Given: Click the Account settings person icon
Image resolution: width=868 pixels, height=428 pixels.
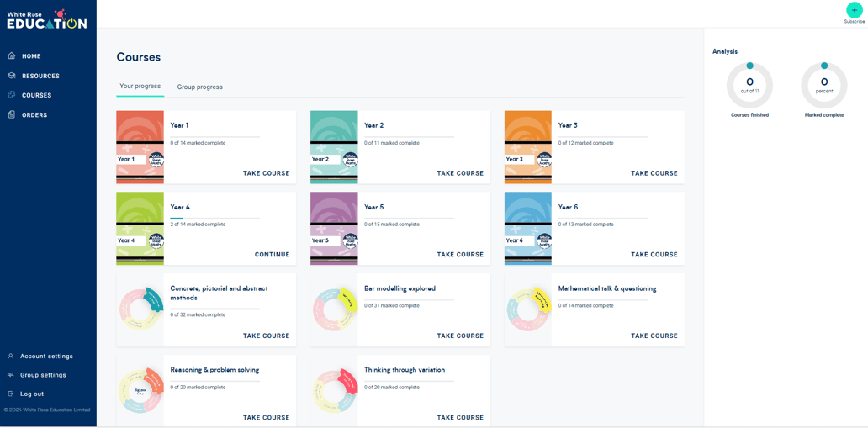Looking at the screenshot, I should (11, 356).
